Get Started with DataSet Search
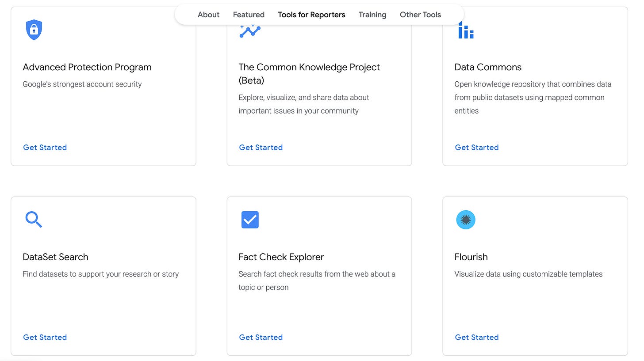This screenshot has height=361, width=644. (45, 337)
